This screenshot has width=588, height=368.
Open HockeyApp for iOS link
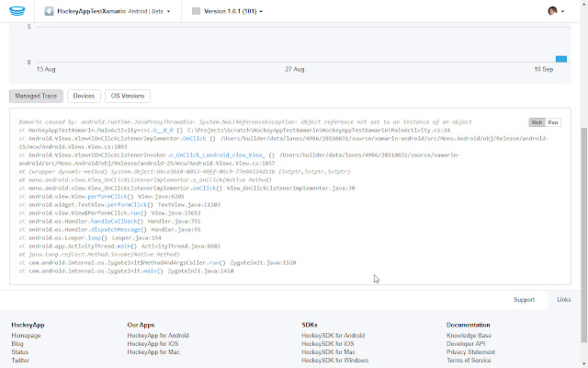click(x=153, y=343)
